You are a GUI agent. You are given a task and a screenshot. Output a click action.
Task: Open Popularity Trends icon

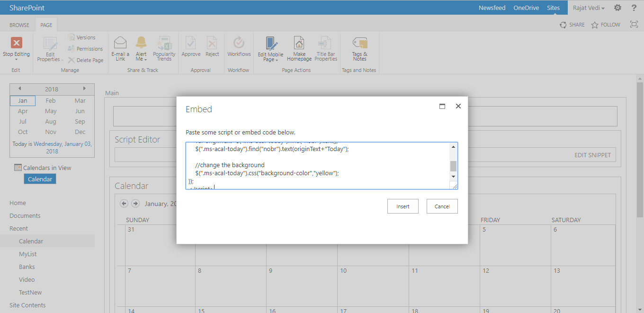(164, 43)
